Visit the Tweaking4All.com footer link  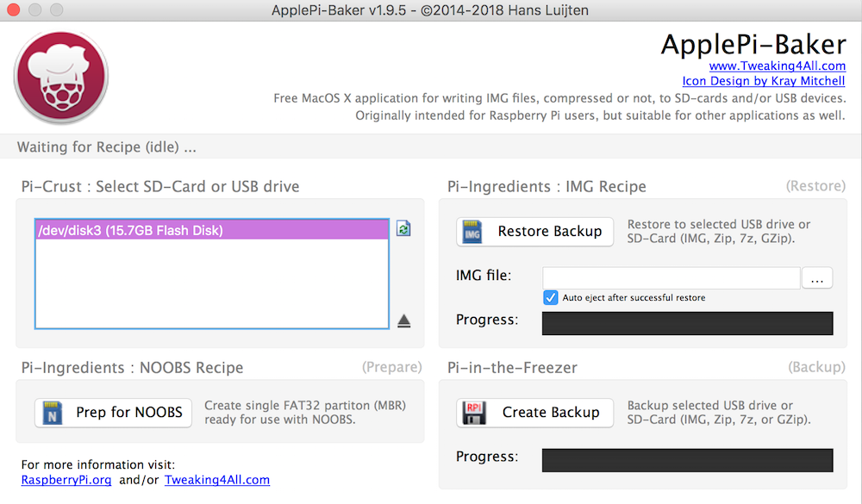[x=217, y=480]
